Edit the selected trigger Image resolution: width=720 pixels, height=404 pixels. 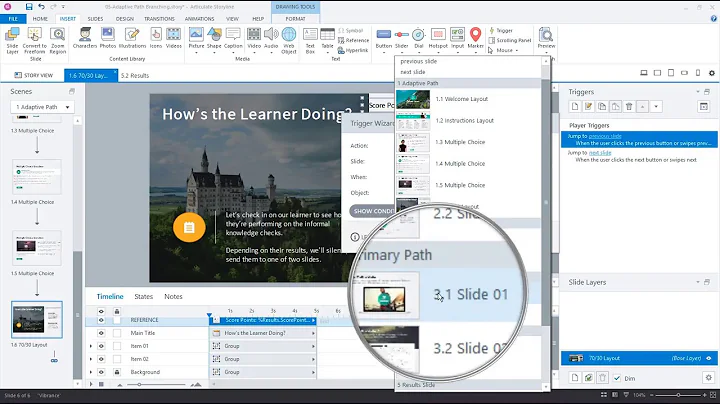588,107
